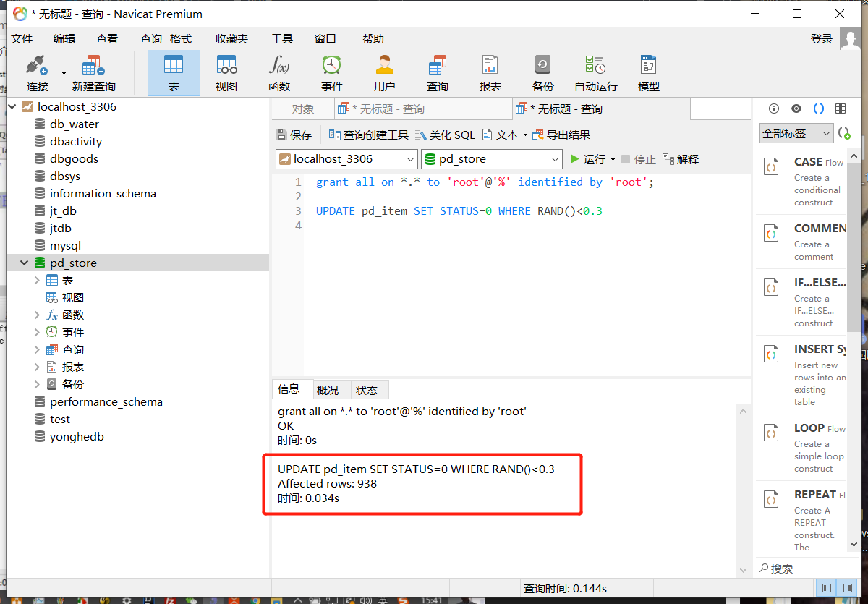The image size is (868, 604).
Task: Run the query with 运行 button
Action: [587, 159]
